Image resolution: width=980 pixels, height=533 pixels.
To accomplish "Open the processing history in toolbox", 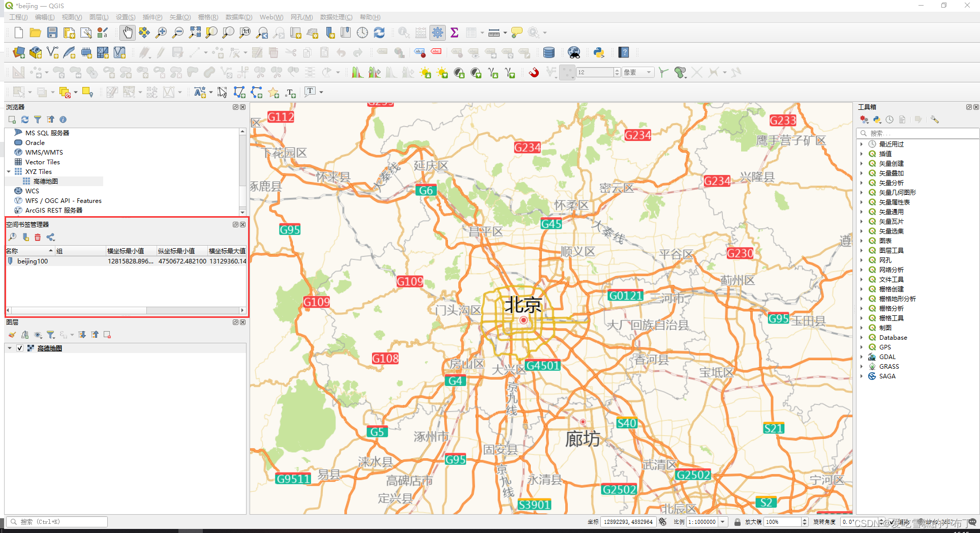I will point(890,120).
